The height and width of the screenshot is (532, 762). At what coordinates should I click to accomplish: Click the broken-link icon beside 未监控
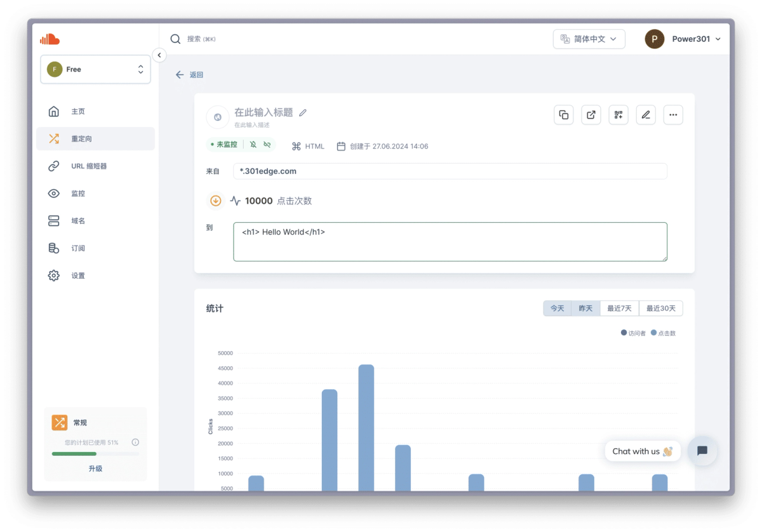(x=267, y=145)
